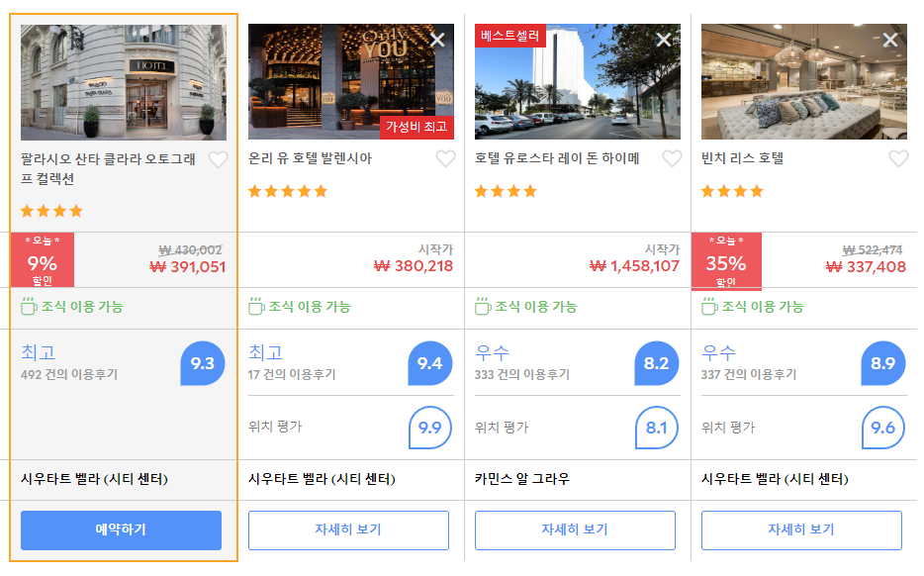
Task: Click 17 건의 이용후기 reviews text
Action: pyautogui.click(x=292, y=374)
